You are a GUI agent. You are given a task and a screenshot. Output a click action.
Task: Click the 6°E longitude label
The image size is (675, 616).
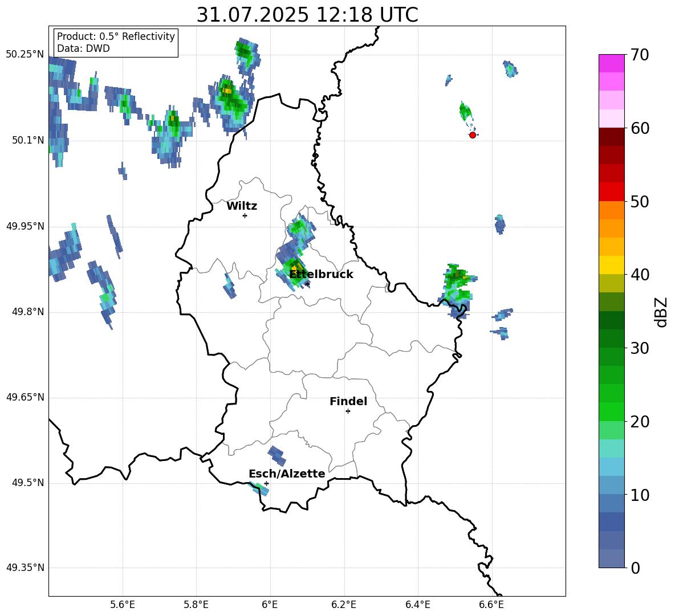click(270, 605)
